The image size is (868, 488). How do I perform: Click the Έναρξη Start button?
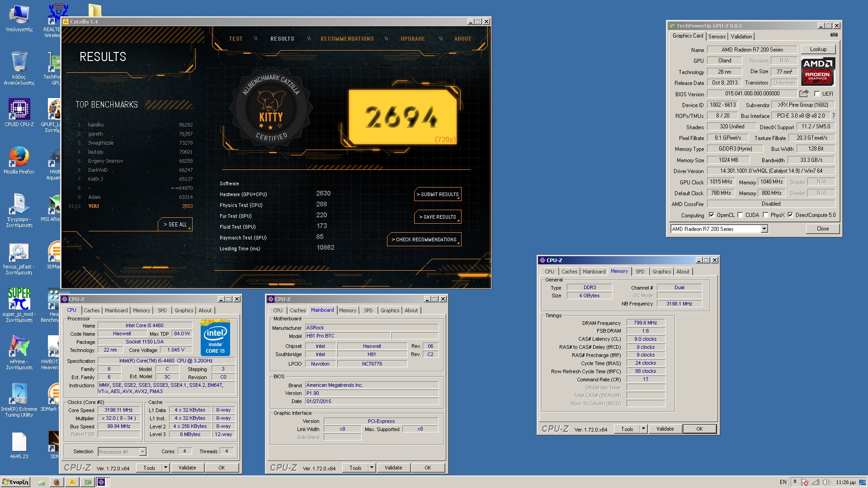pos(15,482)
